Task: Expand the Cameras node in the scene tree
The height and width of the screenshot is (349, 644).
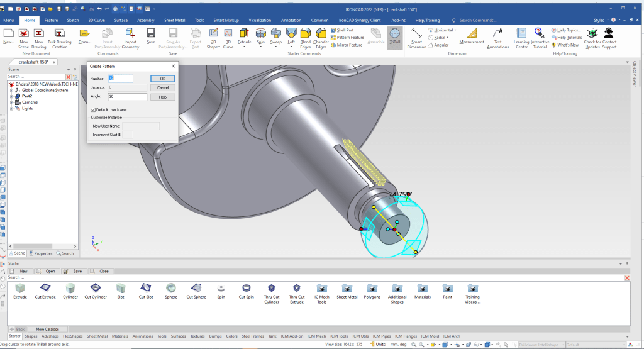Action: tap(11, 102)
